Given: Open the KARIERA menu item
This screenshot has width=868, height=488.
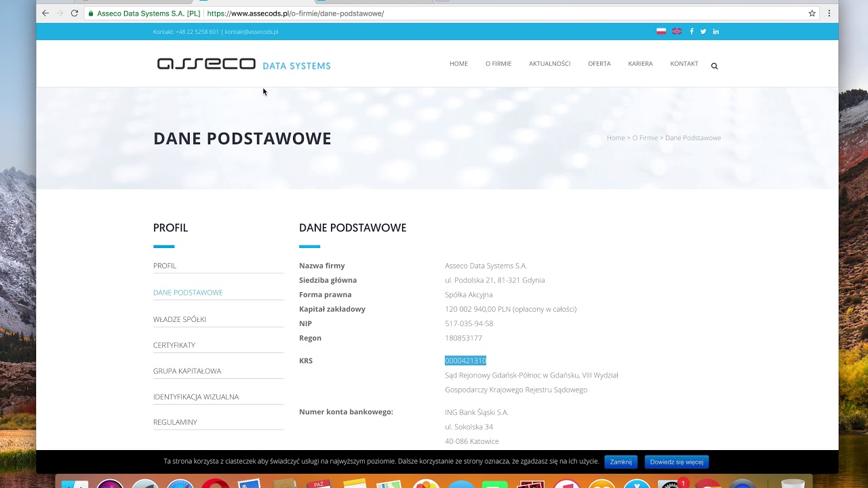Looking at the screenshot, I should tap(640, 64).
